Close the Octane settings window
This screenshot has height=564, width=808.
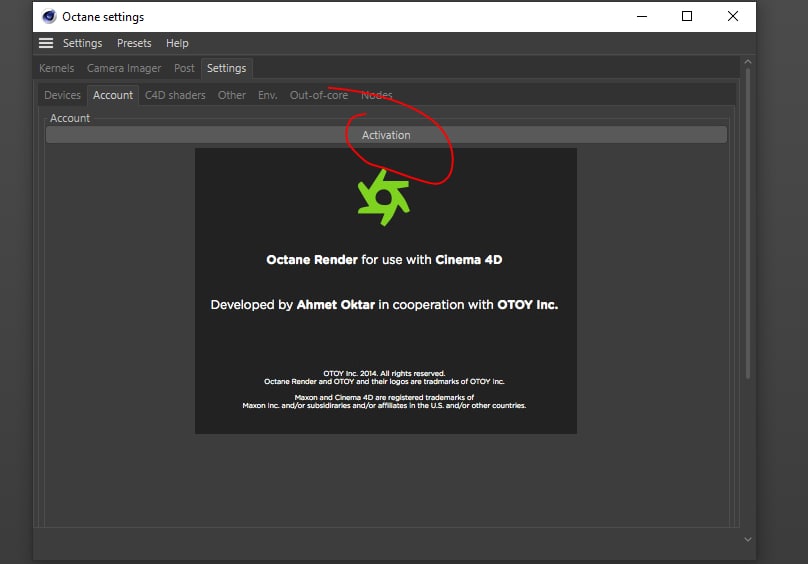click(x=733, y=16)
